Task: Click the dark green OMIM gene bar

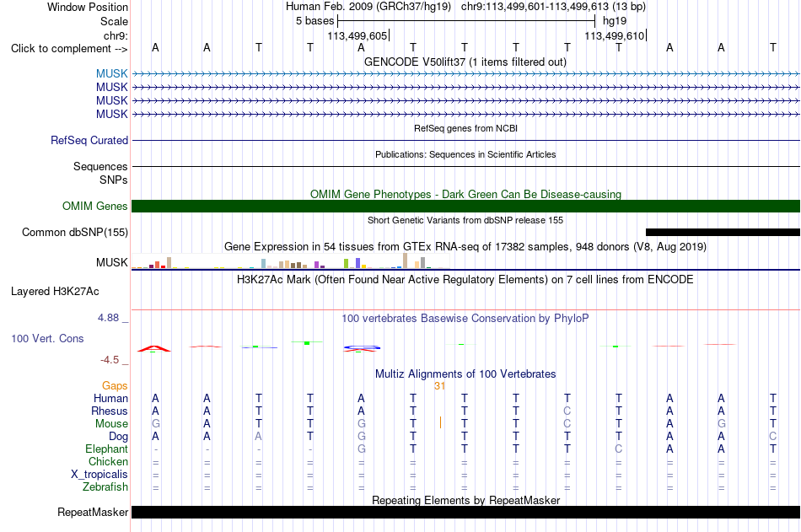Action: 465,206
